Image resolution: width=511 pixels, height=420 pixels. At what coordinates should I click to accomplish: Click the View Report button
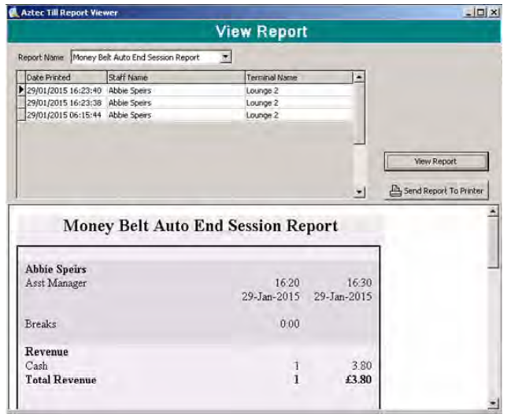(x=436, y=161)
